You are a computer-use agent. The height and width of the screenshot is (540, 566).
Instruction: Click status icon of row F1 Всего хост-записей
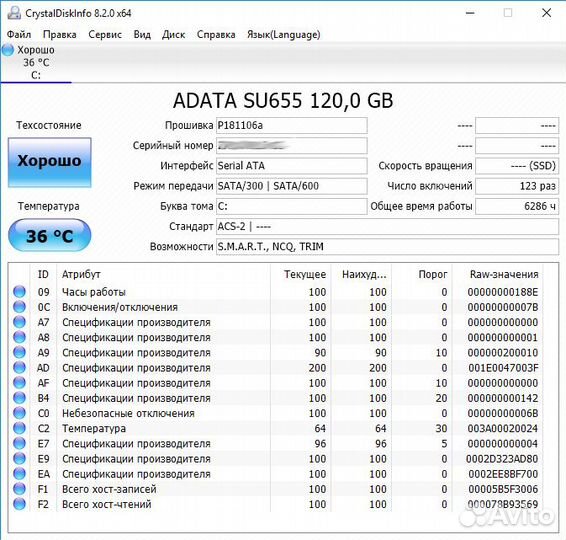(x=19, y=489)
